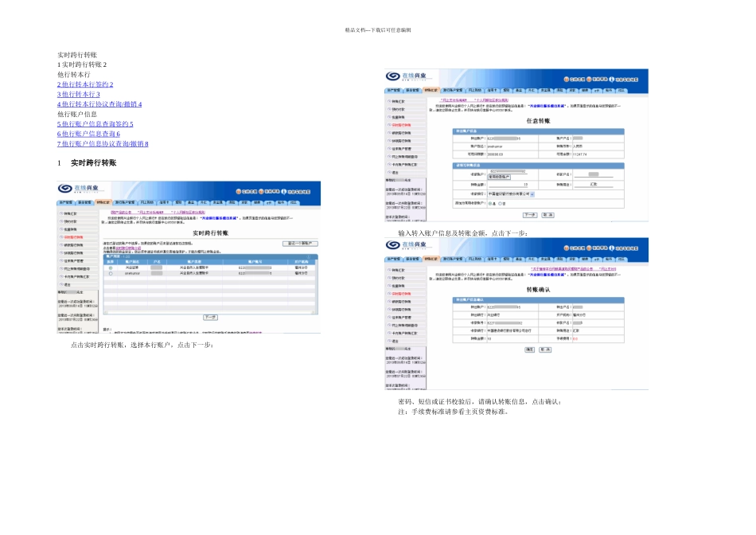Viewport: 756px width, 535px height.
Task: Click 下一步 button below the account list table
Action: point(210,318)
